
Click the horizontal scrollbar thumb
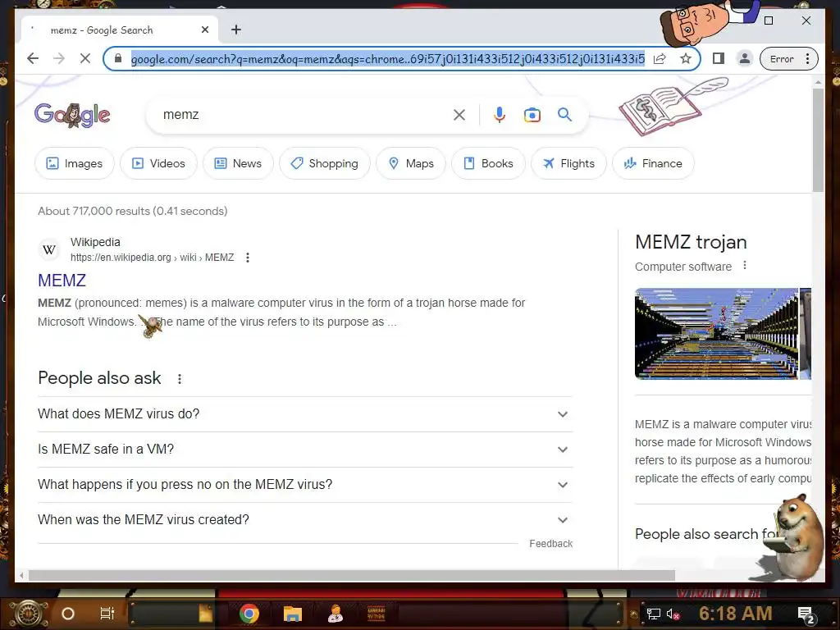[351, 575]
